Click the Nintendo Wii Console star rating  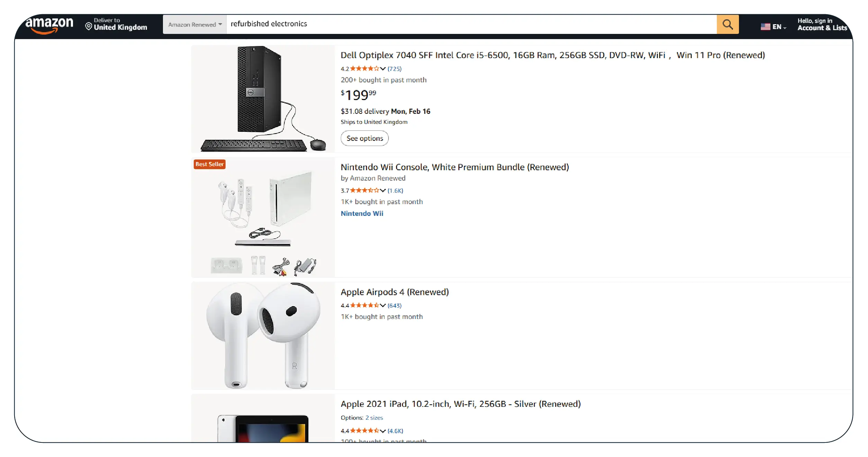364,191
